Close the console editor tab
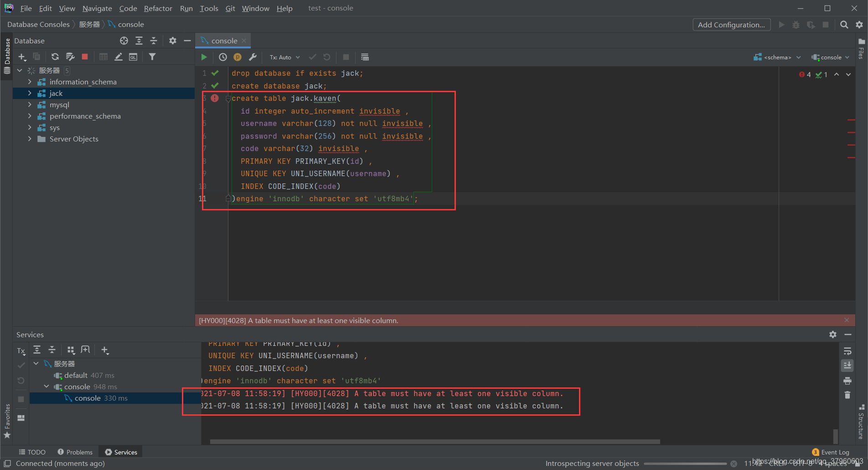Viewport: 868px width, 470px height. tap(244, 41)
